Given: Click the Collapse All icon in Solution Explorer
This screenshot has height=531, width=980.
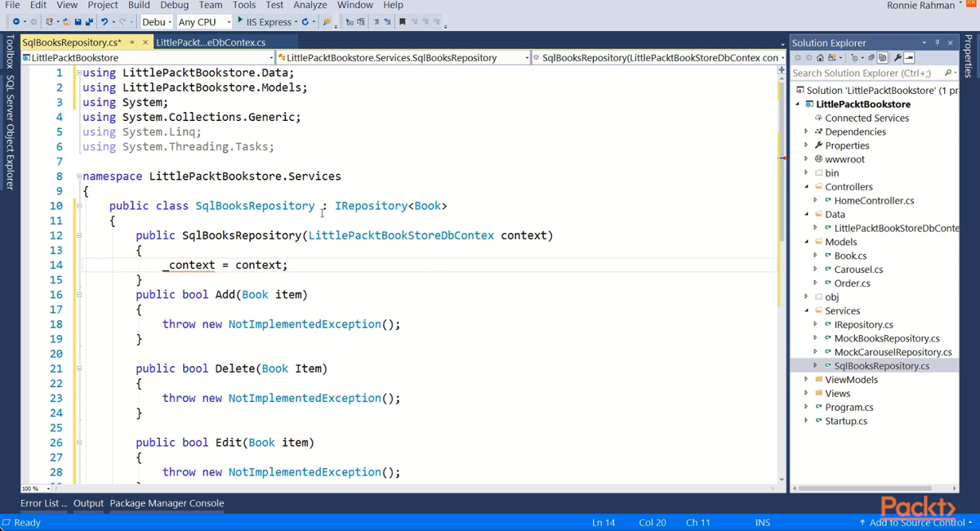Looking at the screenshot, I should click(x=871, y=58).
